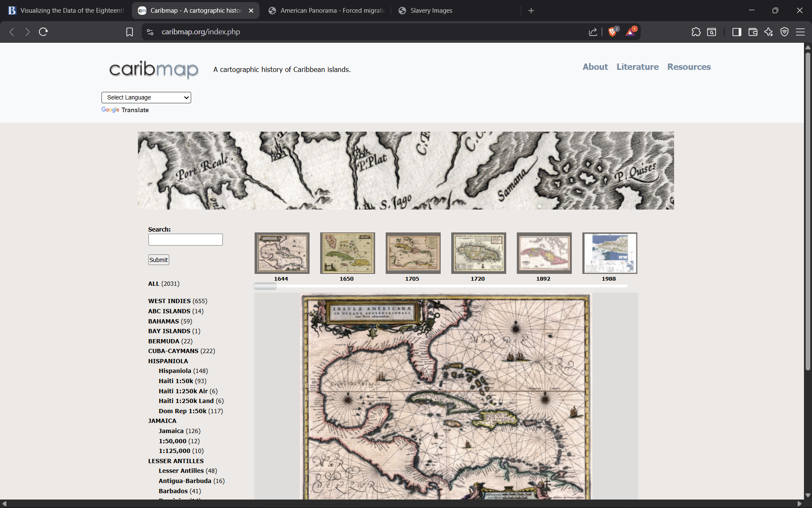Switch to the Slavery Images tab

point(431,10)
